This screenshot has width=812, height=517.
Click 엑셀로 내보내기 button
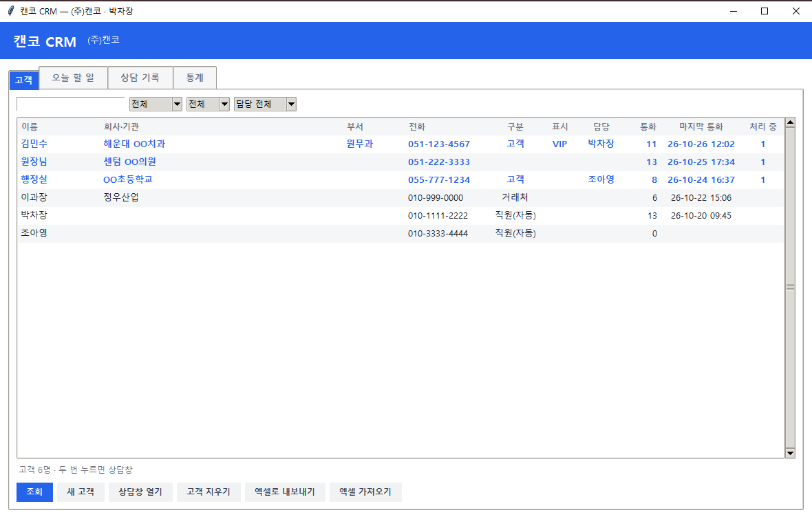pos(285,492)
